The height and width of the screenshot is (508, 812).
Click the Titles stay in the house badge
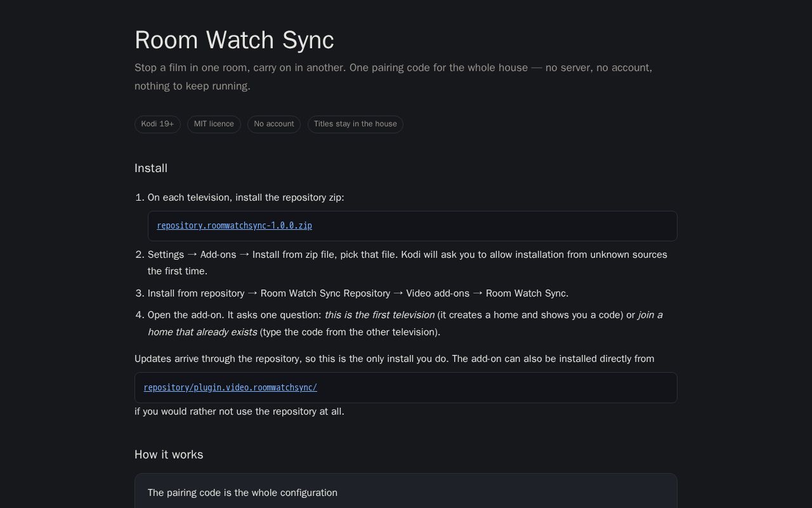[355, 124]
